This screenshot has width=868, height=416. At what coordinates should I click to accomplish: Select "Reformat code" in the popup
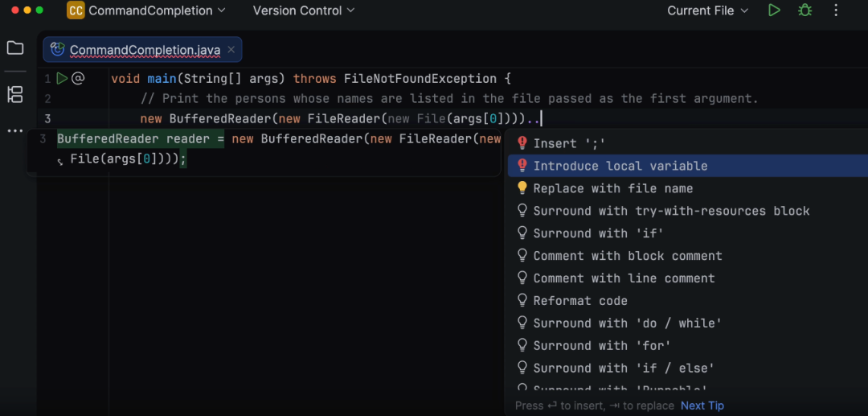pos(580,301)
